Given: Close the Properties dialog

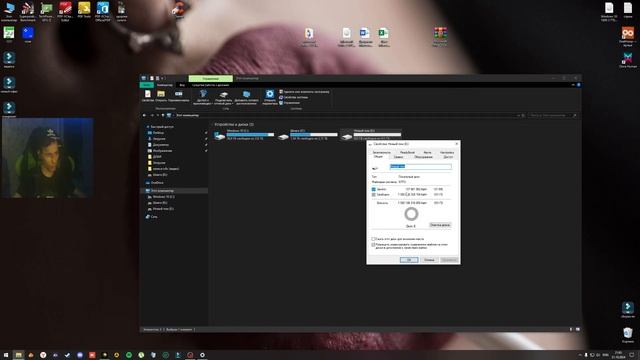Looking at the screenshot, I should [456, 144].
